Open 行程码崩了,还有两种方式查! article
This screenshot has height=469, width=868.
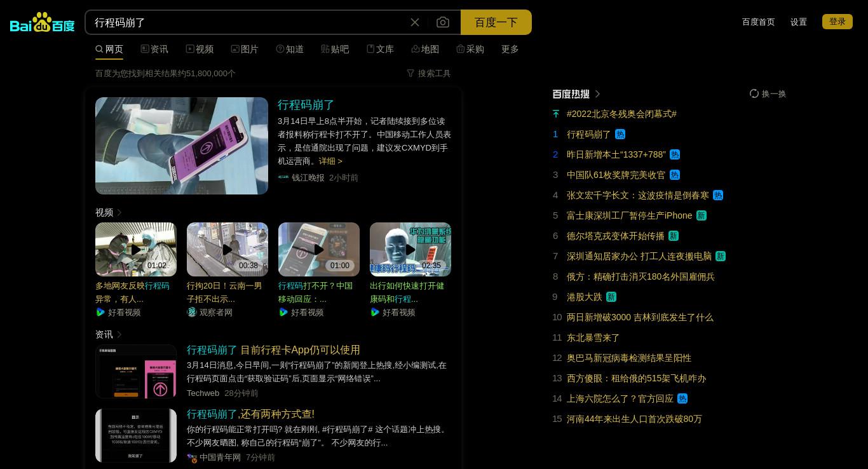pyautogui.click(x=250, y=414)
